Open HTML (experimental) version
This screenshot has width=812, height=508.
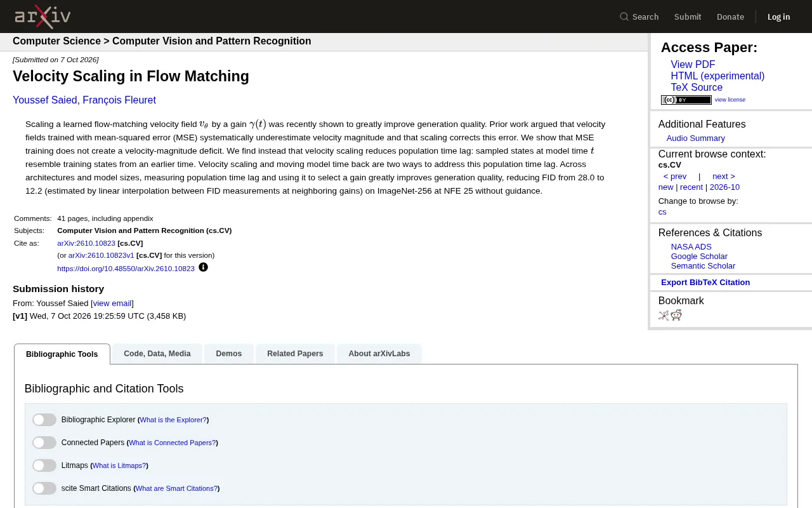click(717, 76)
